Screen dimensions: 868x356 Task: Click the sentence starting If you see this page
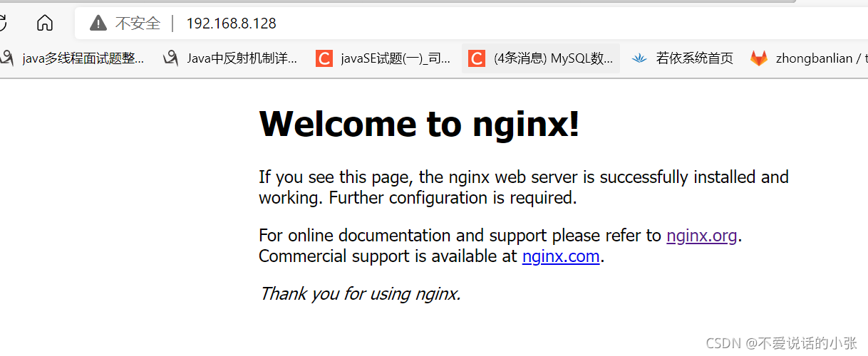524,187
